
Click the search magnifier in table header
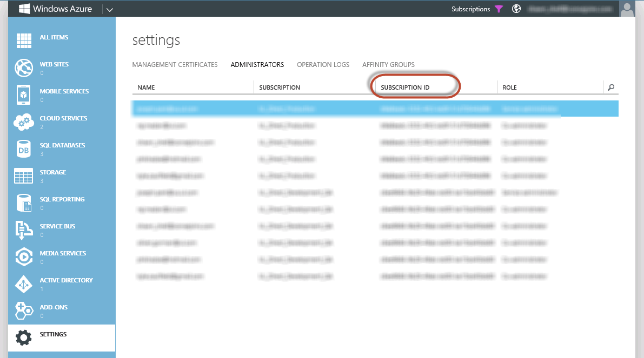[x=611, y=87]
